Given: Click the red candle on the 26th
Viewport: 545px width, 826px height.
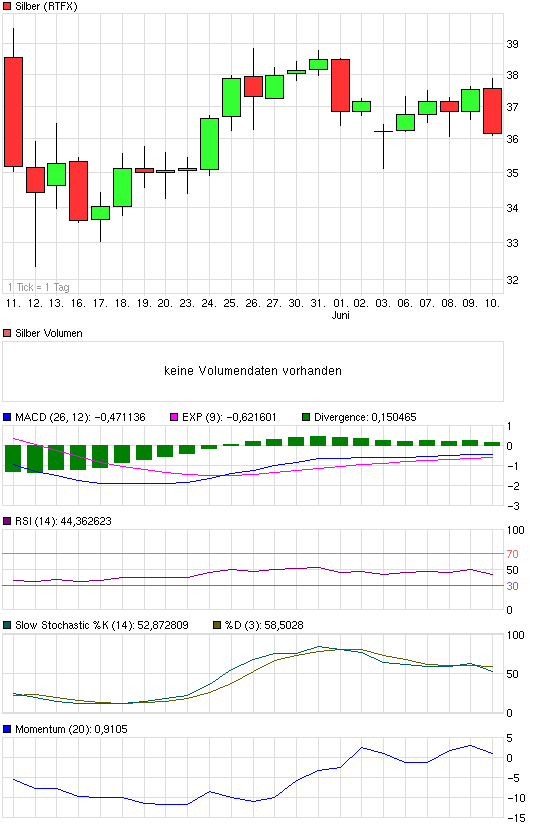Looking at the screenshot, I should click(x=253, y=86).
